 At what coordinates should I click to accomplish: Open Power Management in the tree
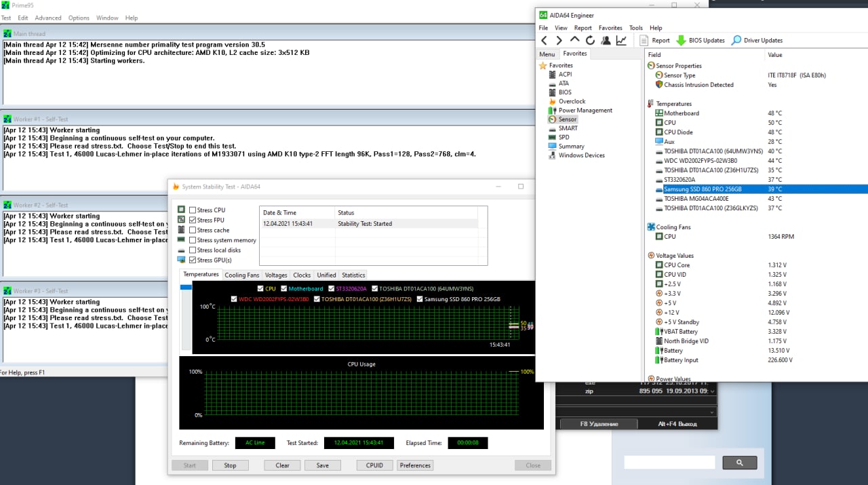point(585,110)
